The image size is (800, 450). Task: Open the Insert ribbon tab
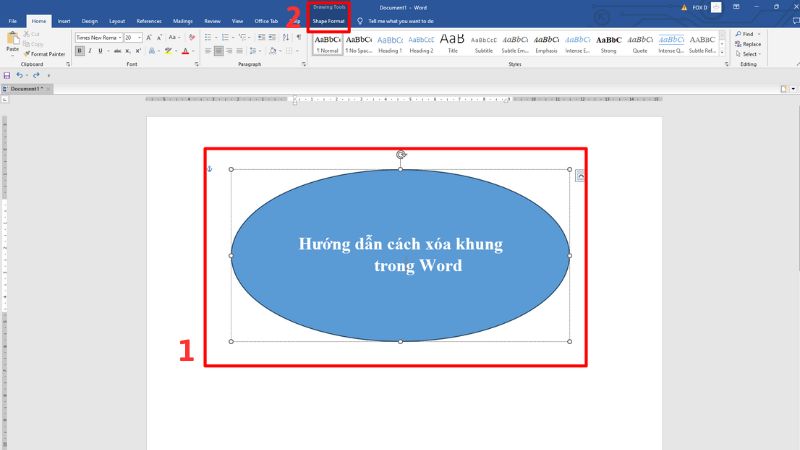(x=64, y=20)
